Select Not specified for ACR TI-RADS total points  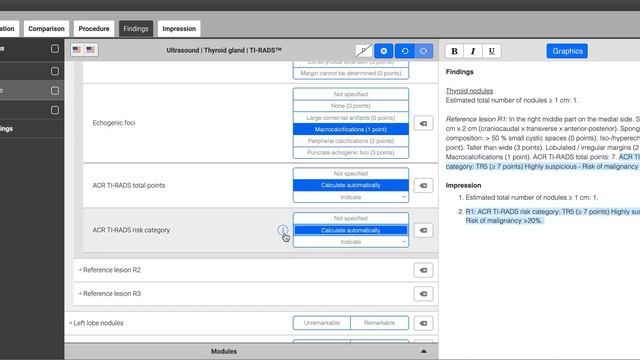click(x=351, y=173)
